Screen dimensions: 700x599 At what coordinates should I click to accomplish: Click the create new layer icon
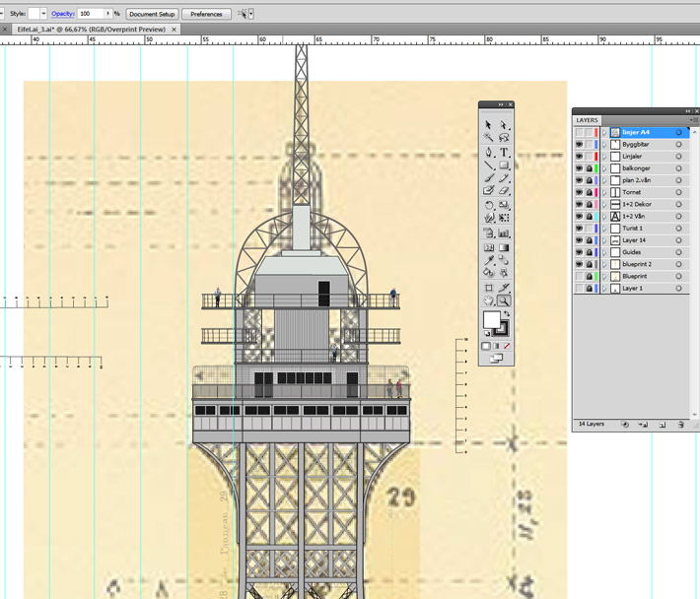(x=663, y=425)
